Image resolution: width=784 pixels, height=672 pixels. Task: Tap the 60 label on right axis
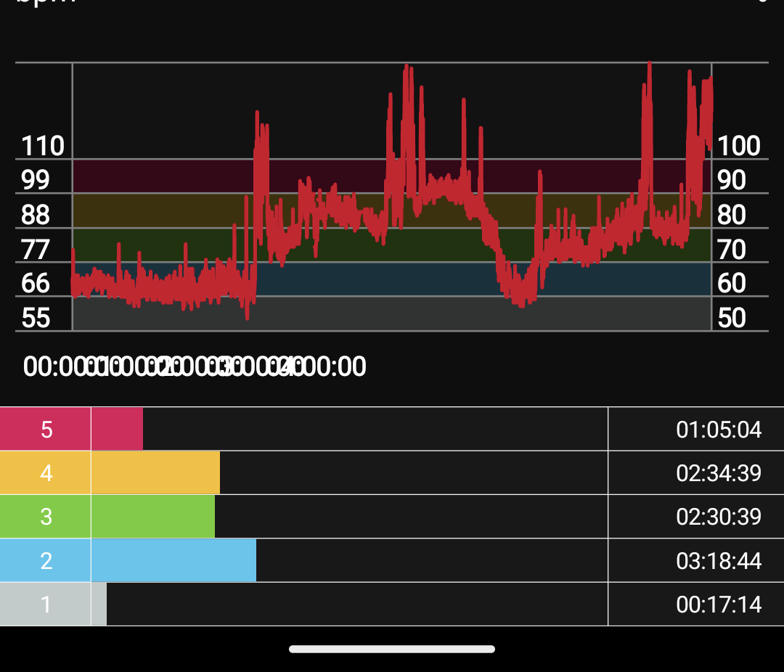(732, 283)
